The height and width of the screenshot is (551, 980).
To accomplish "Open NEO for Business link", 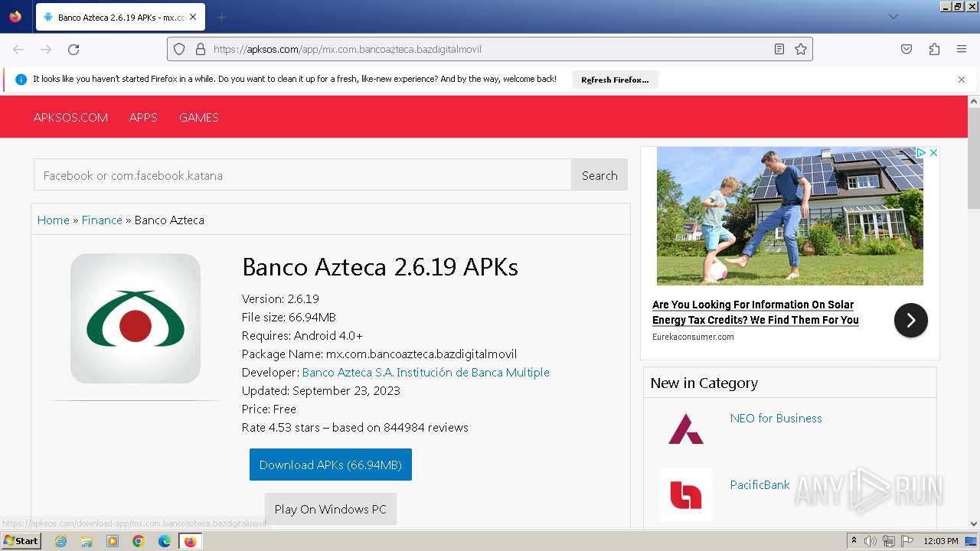I will click(776, 418).
